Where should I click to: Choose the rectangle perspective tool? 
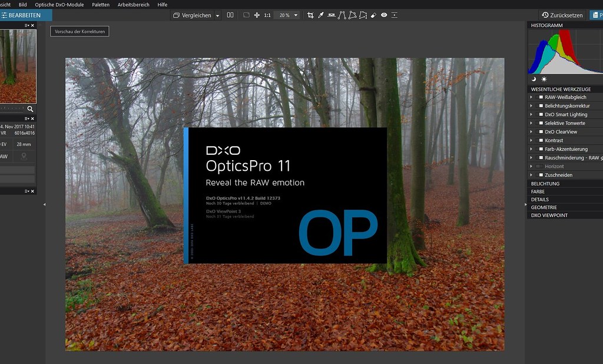pyautogui.click(x=352, y=15)
